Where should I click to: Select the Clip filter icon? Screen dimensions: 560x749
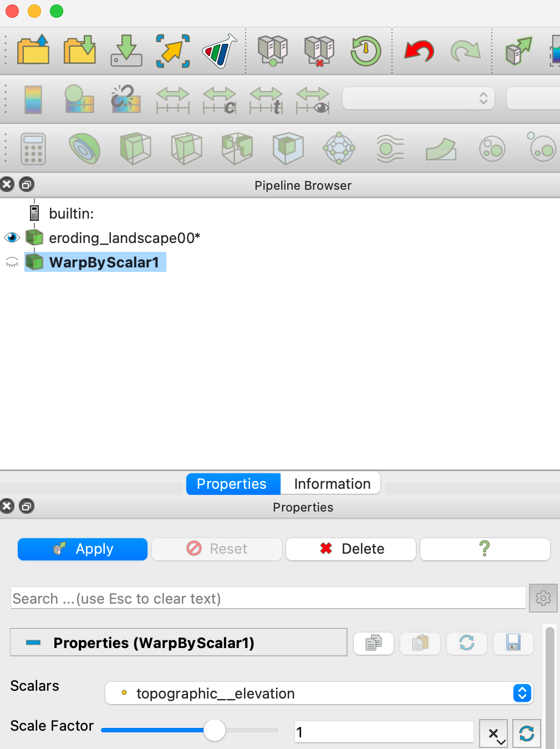[x=135, y=149]
